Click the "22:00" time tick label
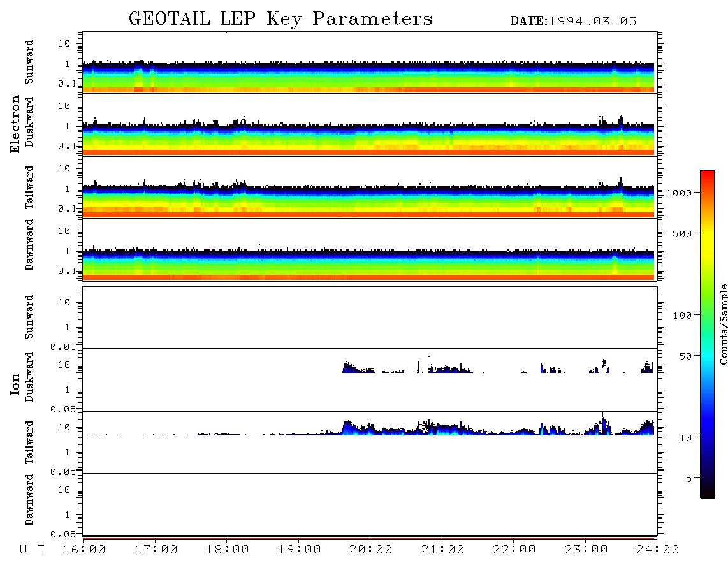 coord(515,550)
